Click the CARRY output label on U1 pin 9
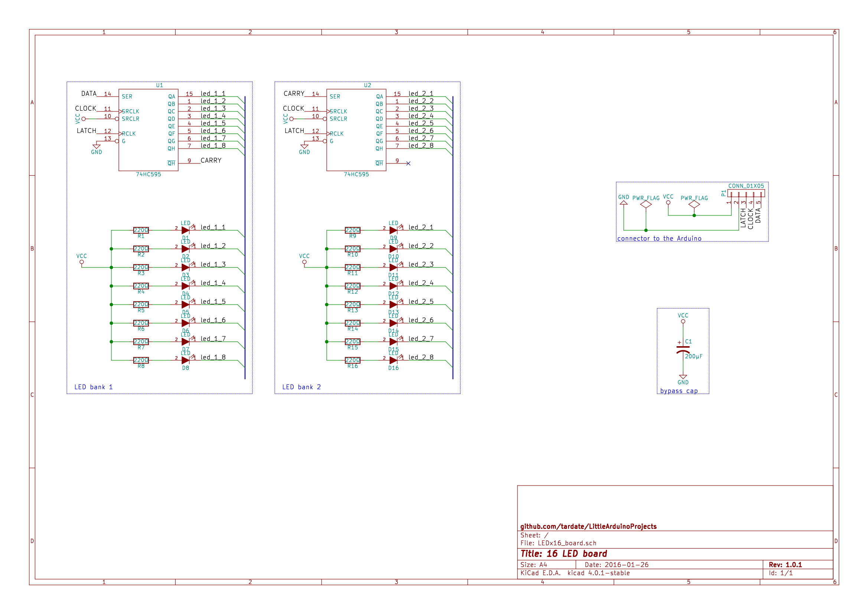 (212, 160)
